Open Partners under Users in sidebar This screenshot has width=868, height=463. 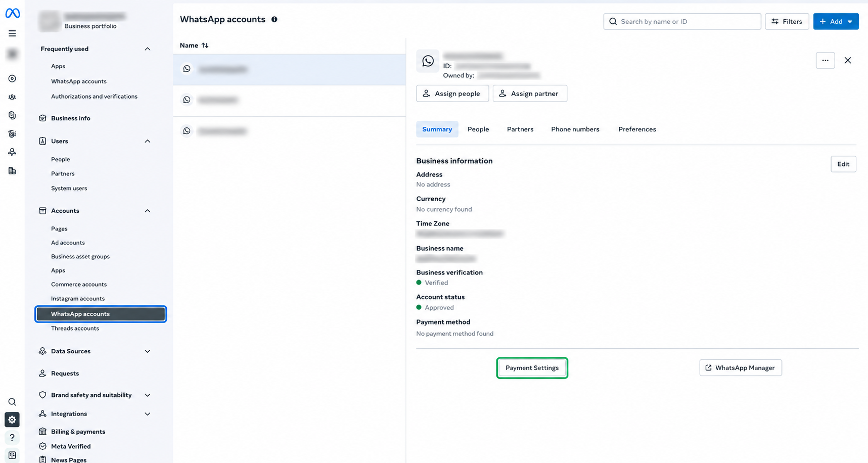(x=63, y=173)
